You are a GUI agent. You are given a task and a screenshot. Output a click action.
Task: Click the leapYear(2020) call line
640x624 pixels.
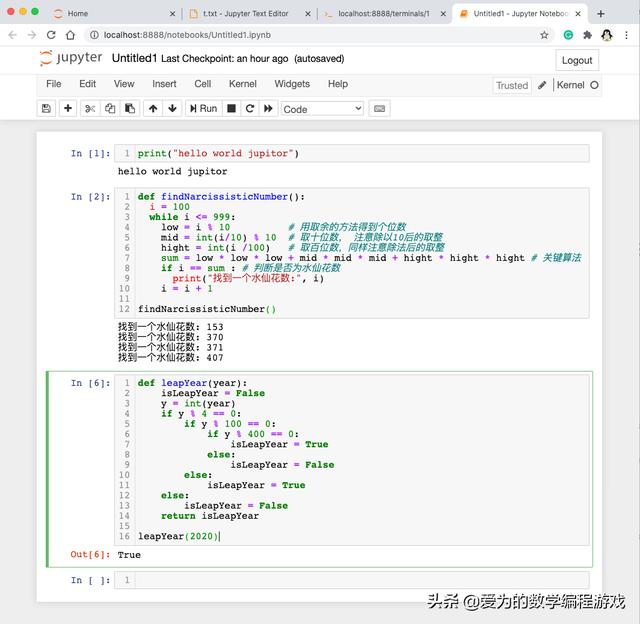(x=178, y=536)
